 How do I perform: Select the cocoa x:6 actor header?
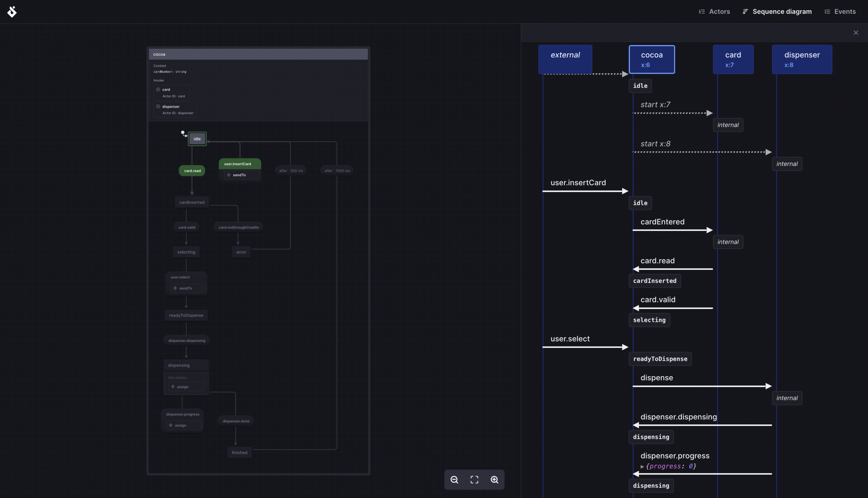point(652,59)
